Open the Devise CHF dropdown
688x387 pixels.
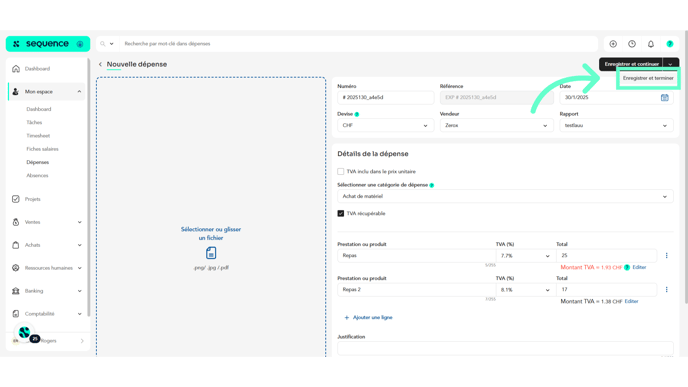(x=385, y=125)
